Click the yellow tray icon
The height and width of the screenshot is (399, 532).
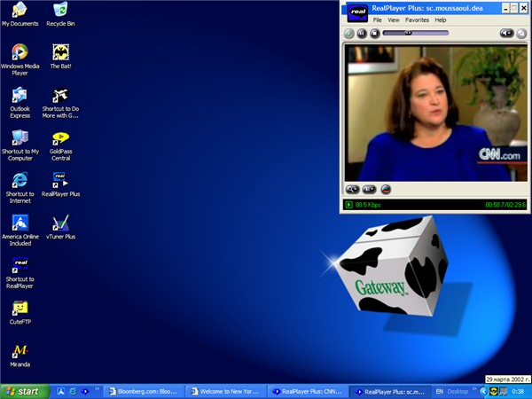[x=494, y=392]
